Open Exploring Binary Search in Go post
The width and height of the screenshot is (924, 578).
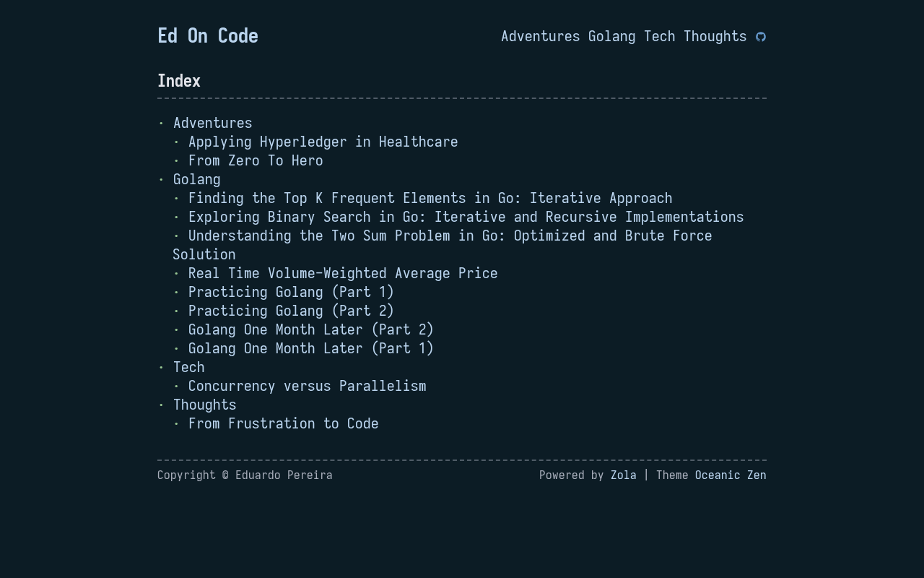coord(466,217)
